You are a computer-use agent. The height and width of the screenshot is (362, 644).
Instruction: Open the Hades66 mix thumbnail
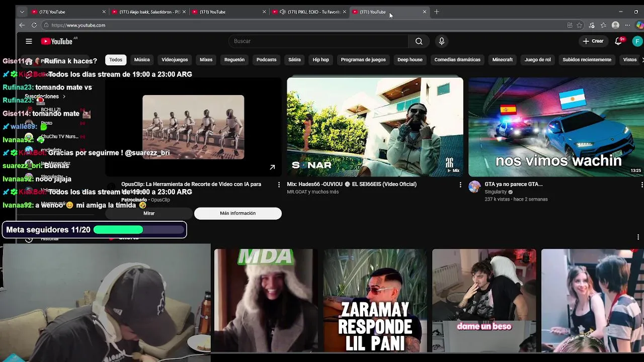375,127
